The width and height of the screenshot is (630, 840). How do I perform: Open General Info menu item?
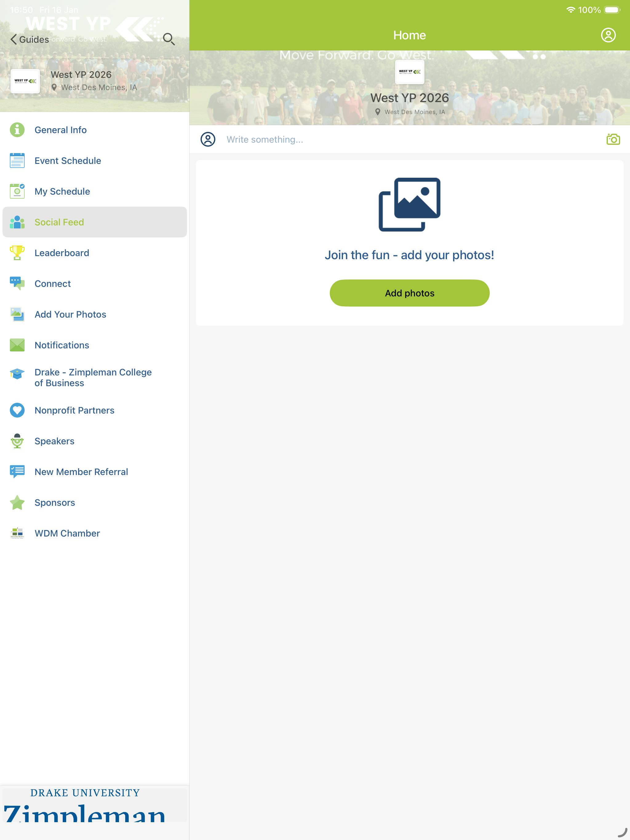[x=95, y=130]
